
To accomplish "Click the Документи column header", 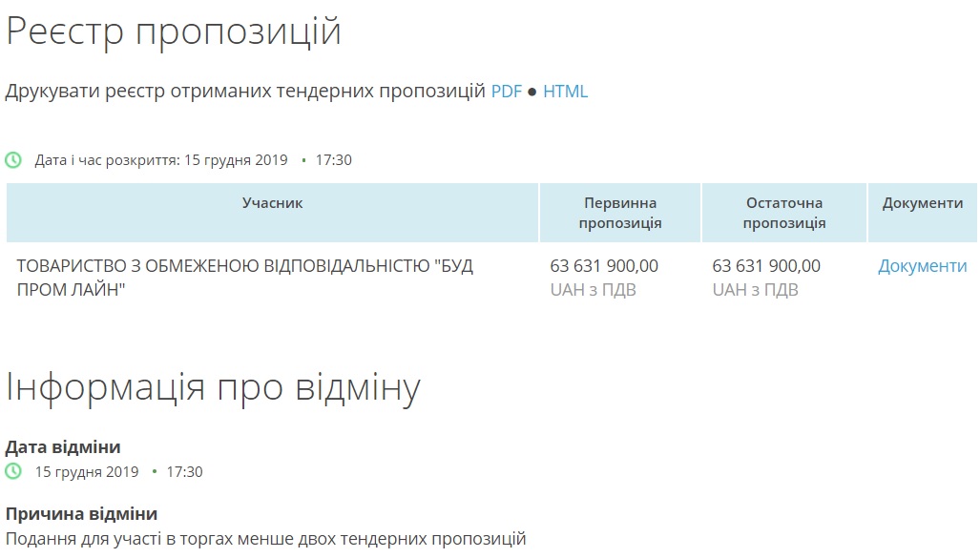I will [x=922, y=203].
